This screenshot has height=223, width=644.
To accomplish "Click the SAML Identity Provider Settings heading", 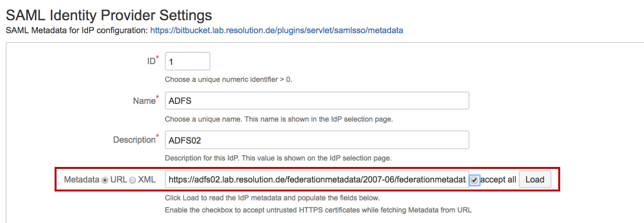I will (109, 15).
